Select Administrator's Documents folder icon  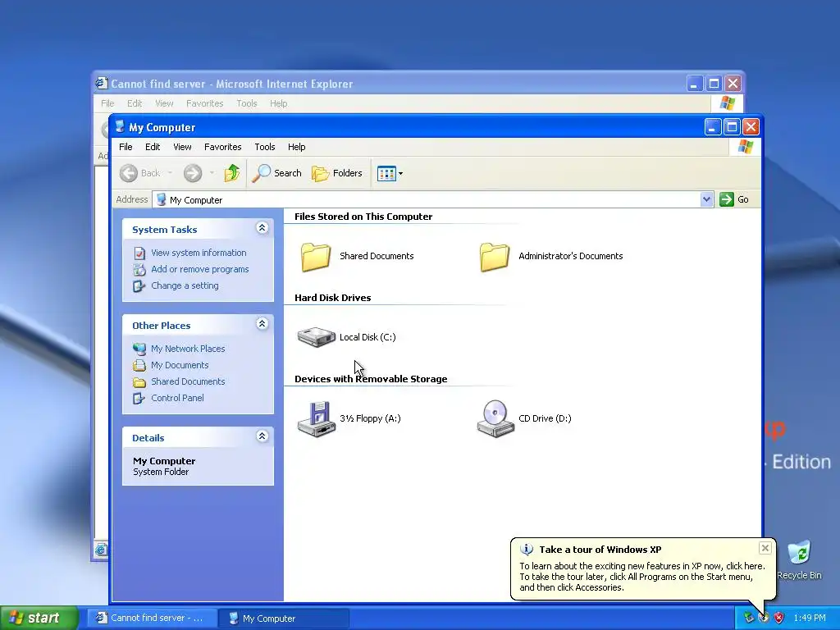[x=495, y=257]
